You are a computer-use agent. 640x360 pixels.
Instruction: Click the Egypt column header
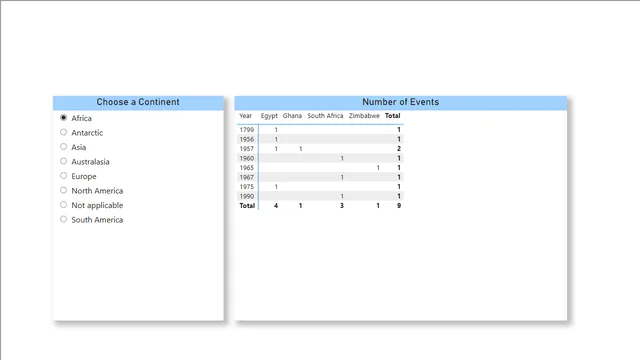point(269,116)
